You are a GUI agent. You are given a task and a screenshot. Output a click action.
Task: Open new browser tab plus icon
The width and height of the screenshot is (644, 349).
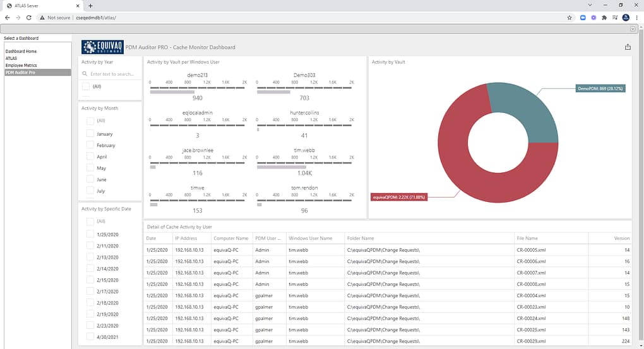[x=90, y=6]
